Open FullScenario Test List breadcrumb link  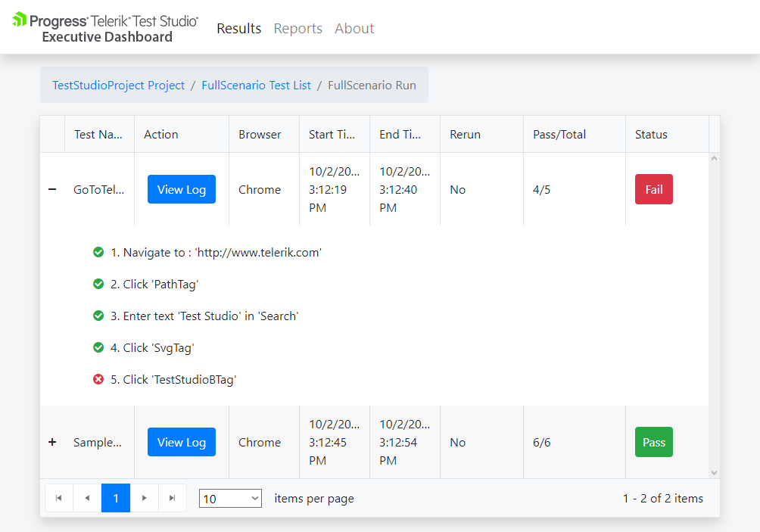coord(256,86)
